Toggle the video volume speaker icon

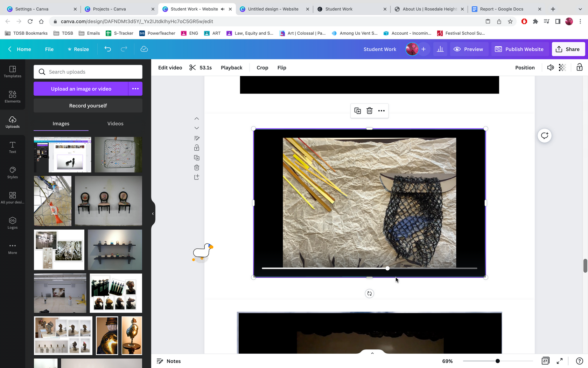pyautogui.click(x=550, y=68)
